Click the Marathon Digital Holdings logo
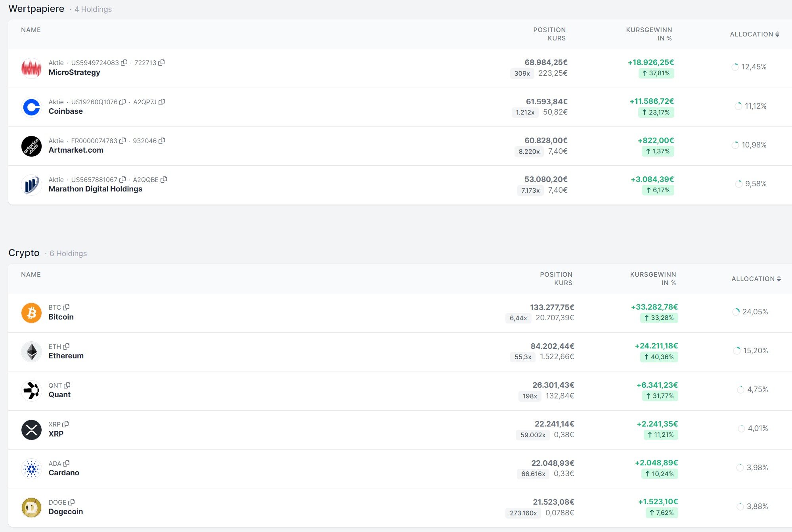 coord(31,185)
